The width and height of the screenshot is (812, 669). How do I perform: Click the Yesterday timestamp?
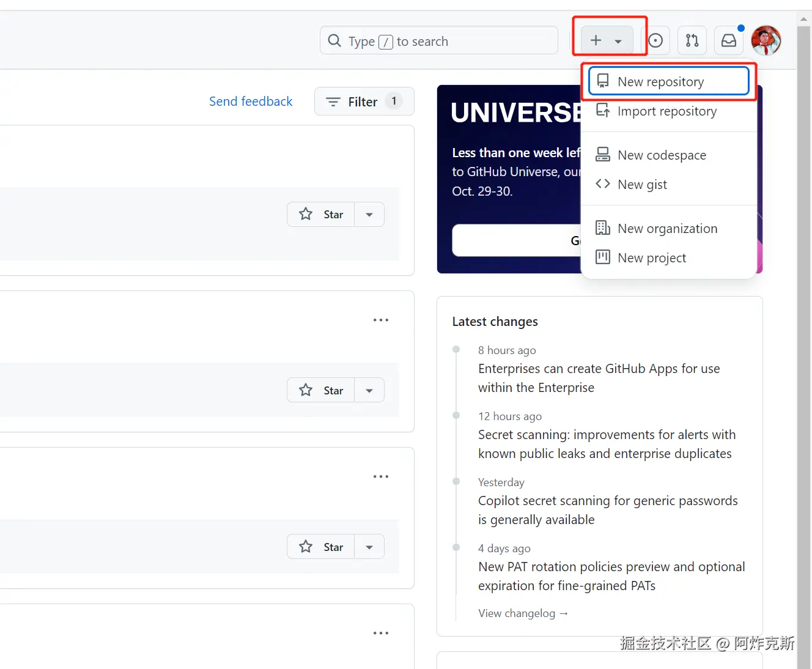coord(501,482)
